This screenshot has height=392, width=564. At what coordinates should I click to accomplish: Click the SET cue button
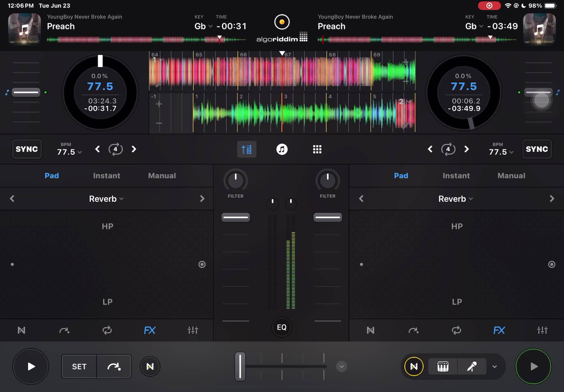coord(79,366)
